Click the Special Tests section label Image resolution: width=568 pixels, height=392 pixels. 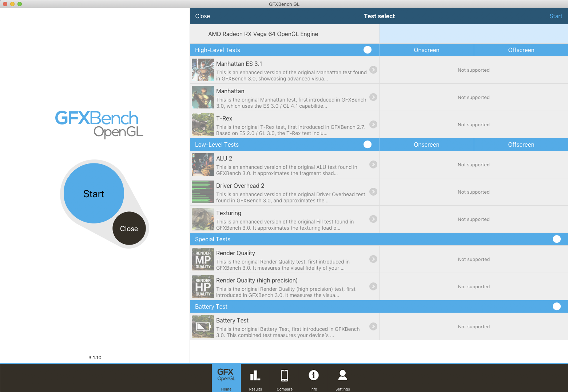click(x=212, y=239)
